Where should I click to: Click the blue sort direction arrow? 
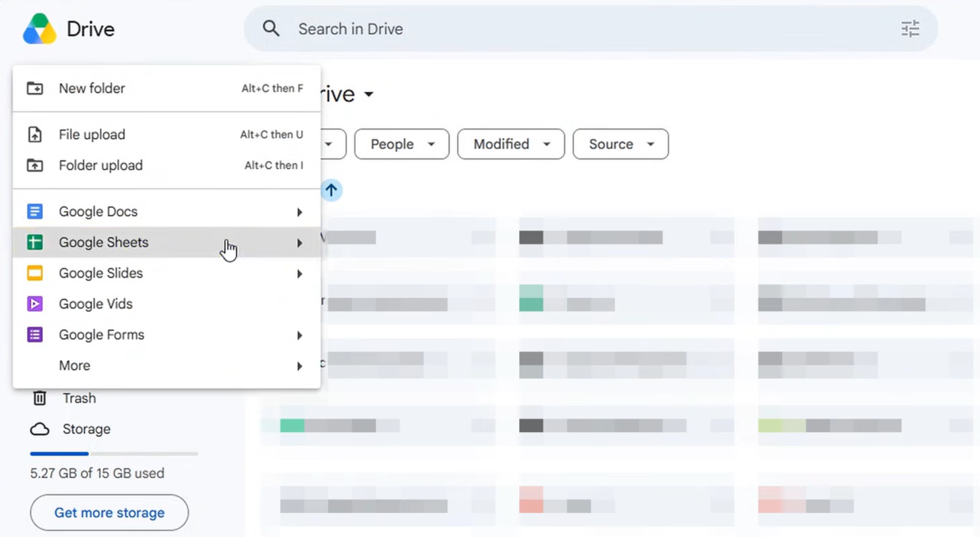pos(331,190)
